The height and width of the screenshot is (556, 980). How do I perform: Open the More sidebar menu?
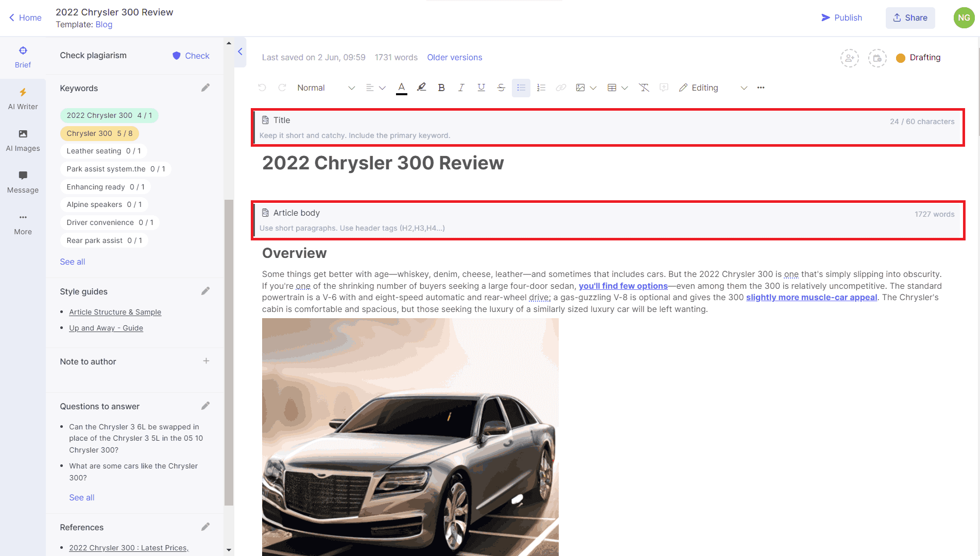tap(23, 224)
